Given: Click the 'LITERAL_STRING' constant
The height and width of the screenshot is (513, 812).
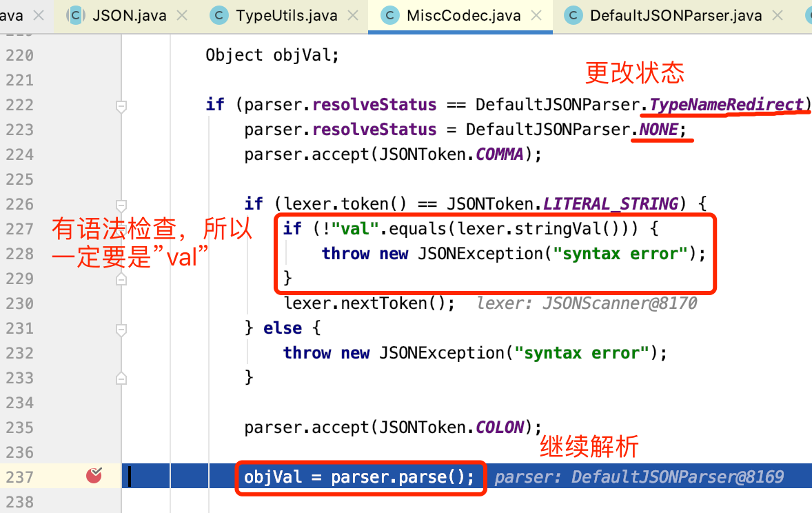Looking at the screenshot, I should point(611,204).
